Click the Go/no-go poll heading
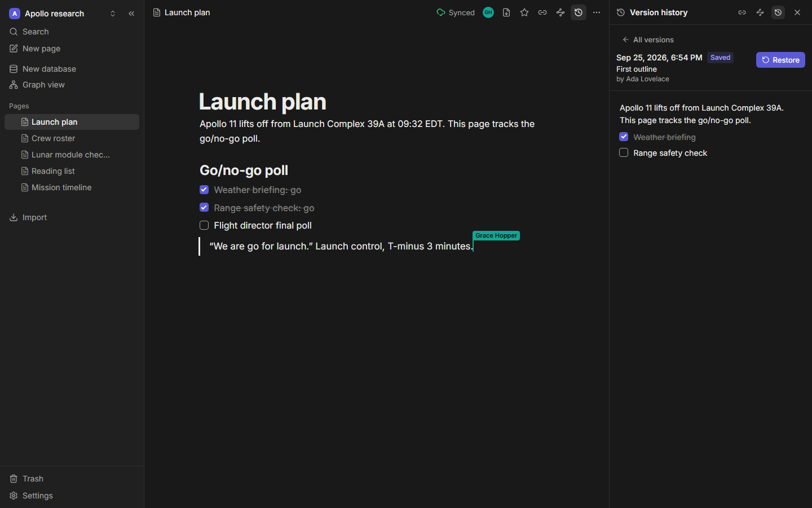The height and width of the screenshot is (508, 812). 244,170
